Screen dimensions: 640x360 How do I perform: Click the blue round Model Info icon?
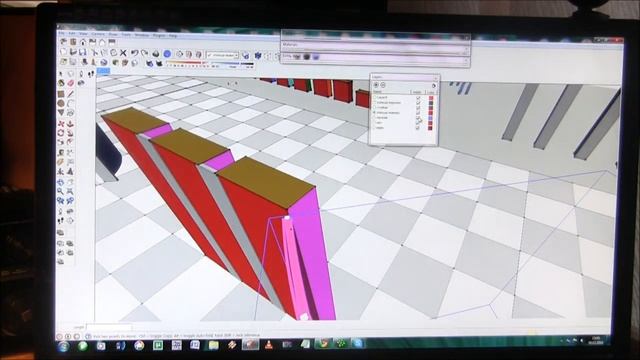[x=167, y=53]
